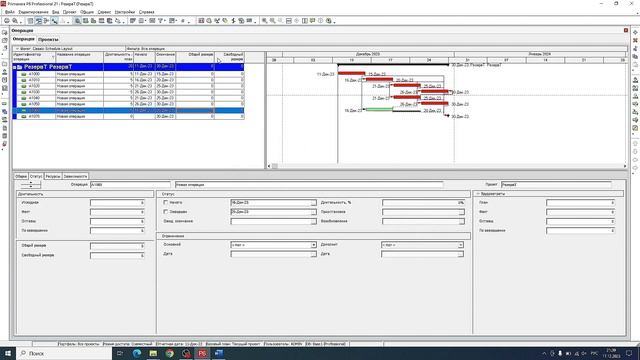Open the Файл menu

click(x=9, y=12)
